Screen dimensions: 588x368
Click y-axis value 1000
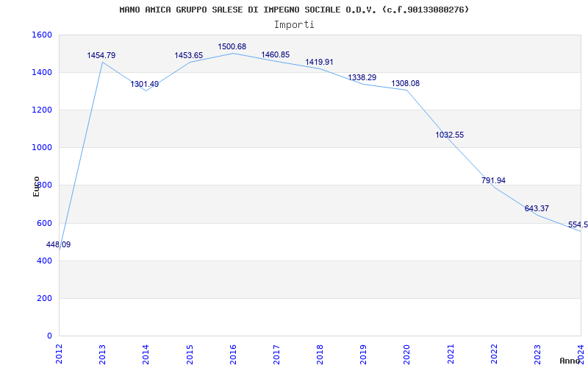(x=42, y=148)
